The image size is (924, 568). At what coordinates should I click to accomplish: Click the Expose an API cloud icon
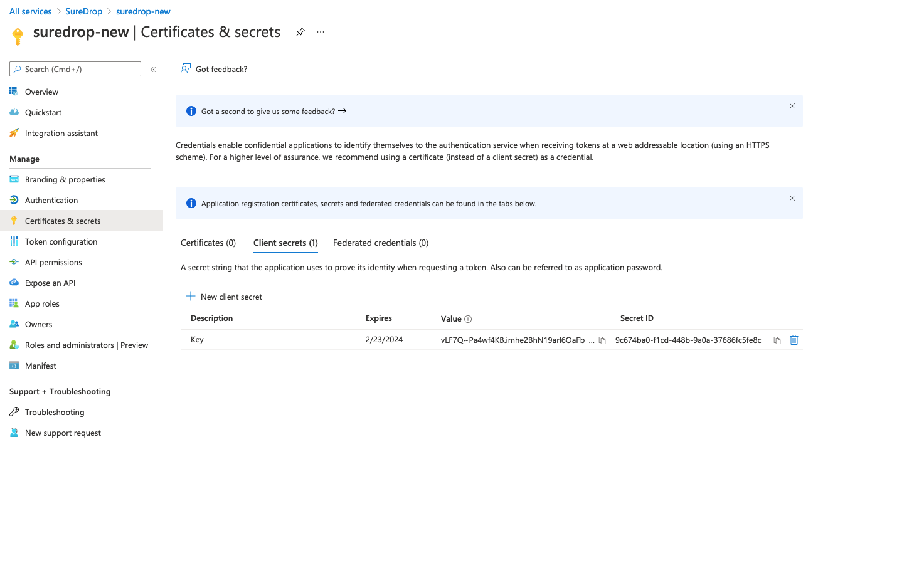click(14, 283)
